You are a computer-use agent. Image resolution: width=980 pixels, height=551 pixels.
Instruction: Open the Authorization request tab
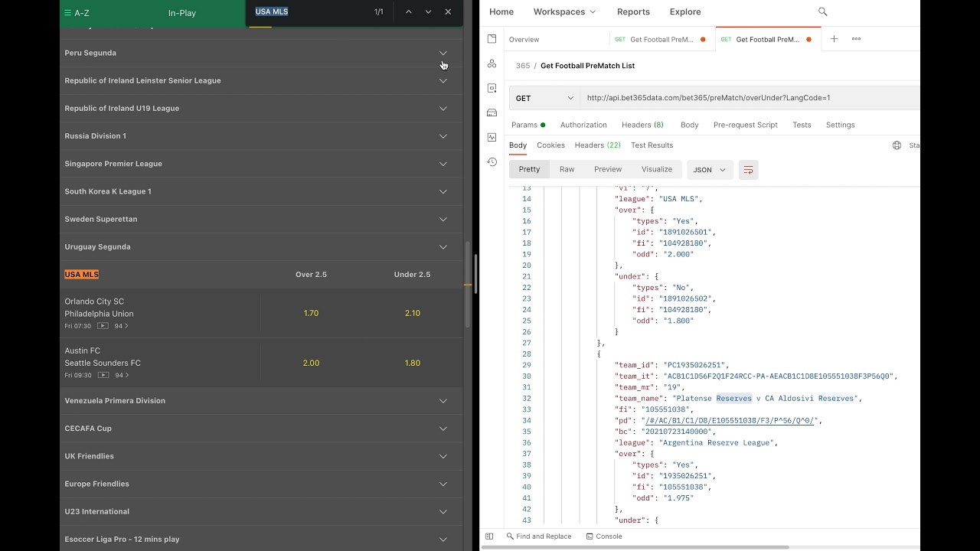[x=583, y=125]
